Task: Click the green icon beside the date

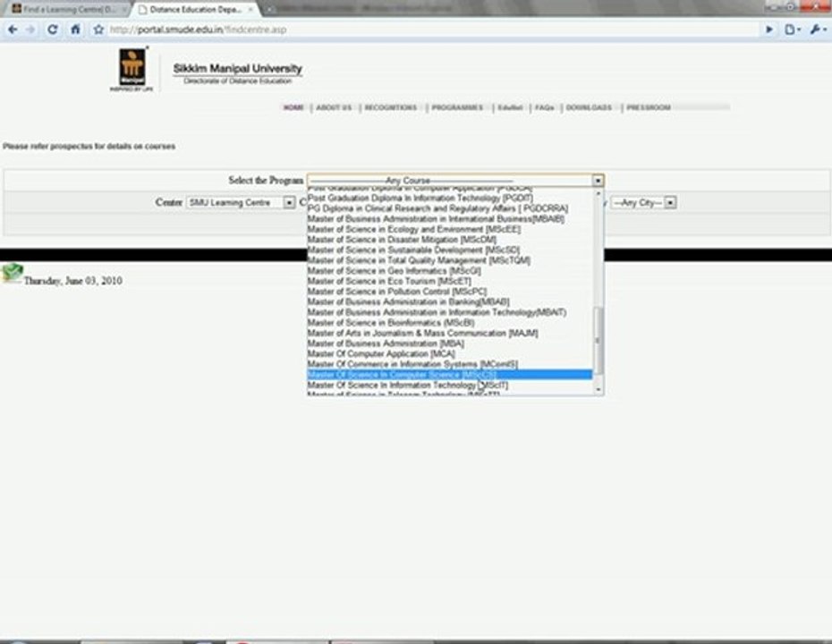Action: point(12,273)
